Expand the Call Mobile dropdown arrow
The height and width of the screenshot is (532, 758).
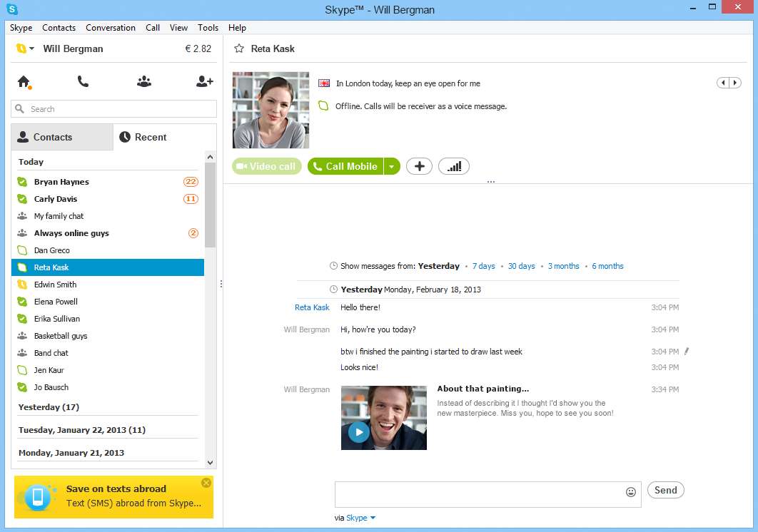392,166
